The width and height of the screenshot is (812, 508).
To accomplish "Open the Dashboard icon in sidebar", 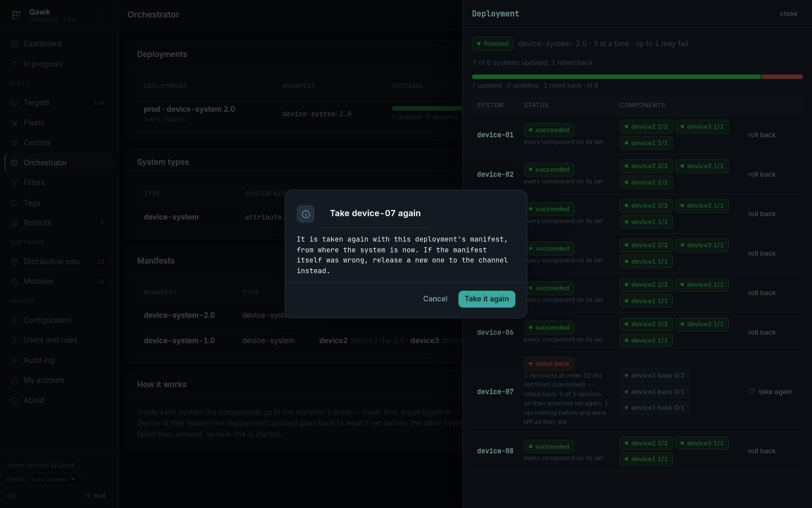I will click(14, 44).
